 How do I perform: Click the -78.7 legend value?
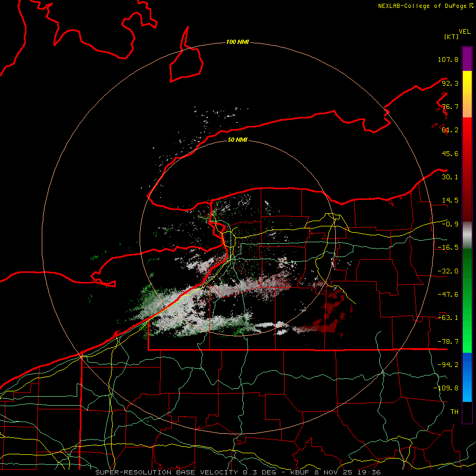coord(448,342)
